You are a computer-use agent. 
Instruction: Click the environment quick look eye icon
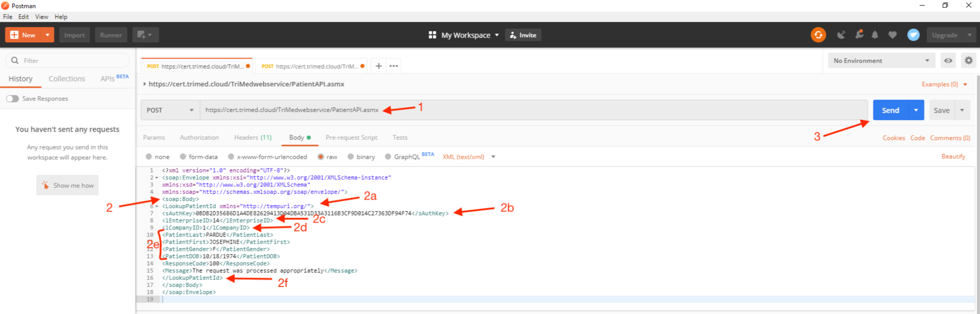[948, 60]
